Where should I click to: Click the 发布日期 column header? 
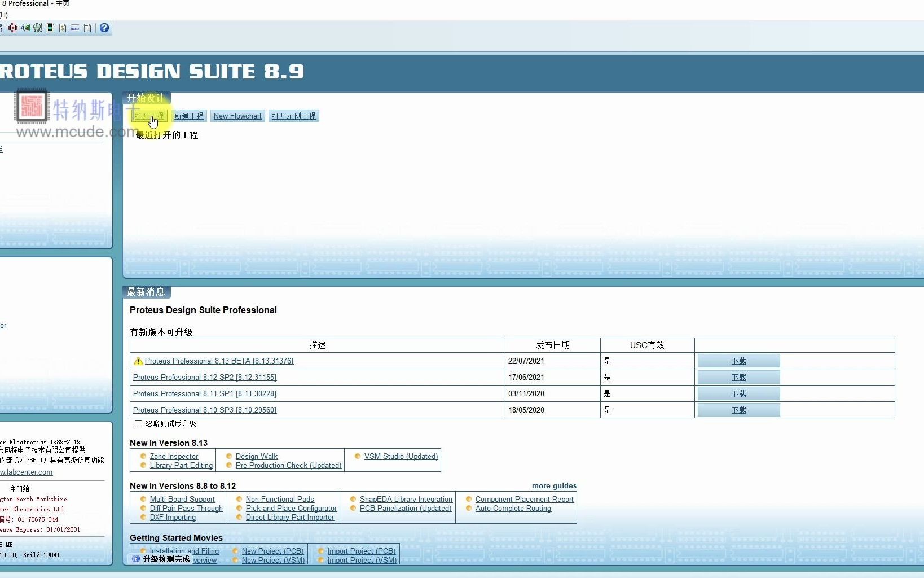(553, 345)
